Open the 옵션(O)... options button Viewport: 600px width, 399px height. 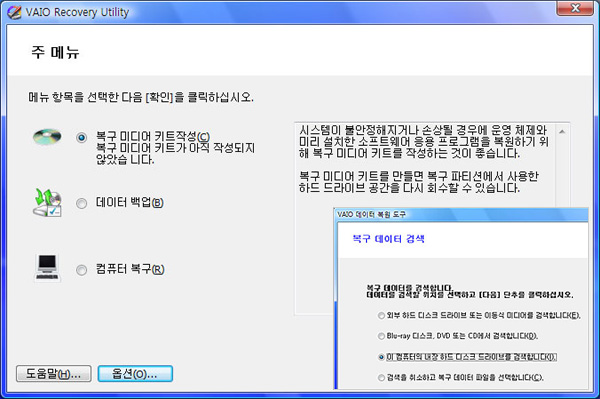(135, 373)
